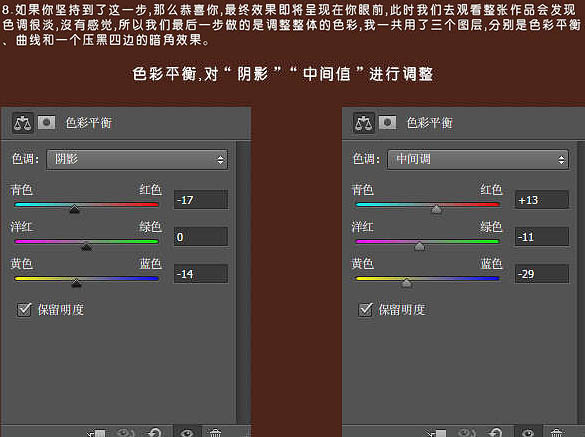Click the mask icon in left panel header
The width and height of the screenshot is (585, 437).
pos(47,122)
